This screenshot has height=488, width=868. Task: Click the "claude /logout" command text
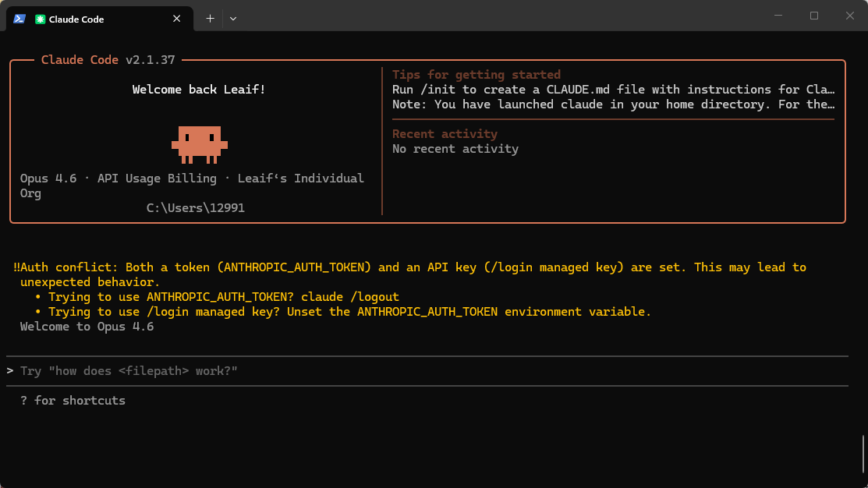click(x=349, y=297)
